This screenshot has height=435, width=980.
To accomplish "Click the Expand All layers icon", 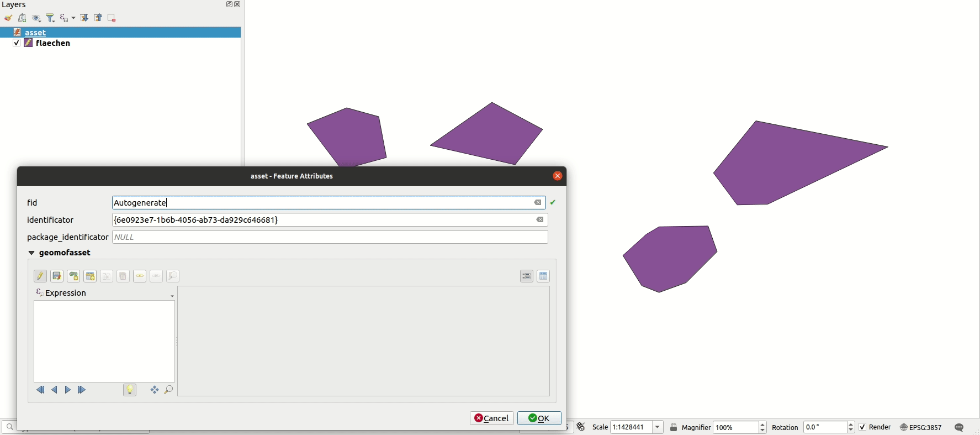I will [84, 18].
